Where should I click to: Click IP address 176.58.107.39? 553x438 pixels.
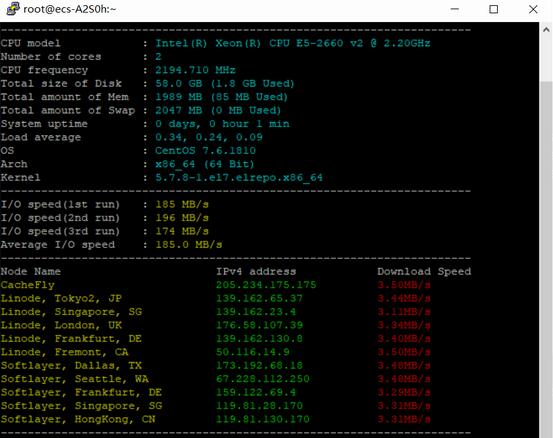coord(259,325)
